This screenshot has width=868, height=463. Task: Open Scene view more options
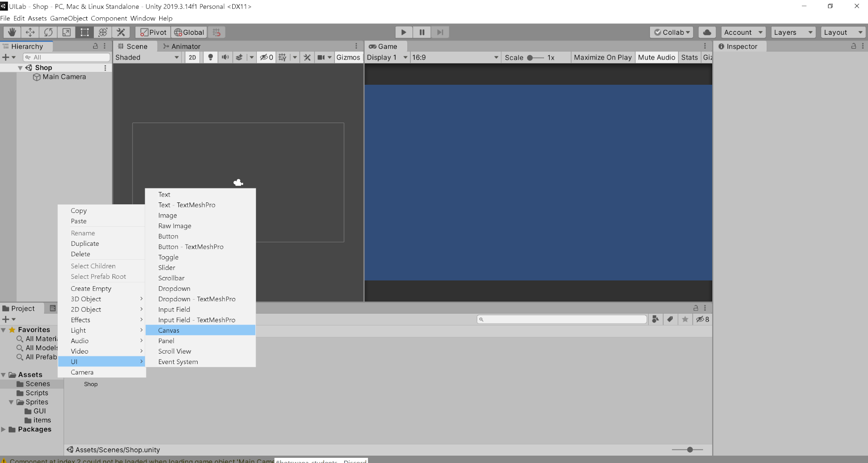pyautogui.click(x=356, y=46)
